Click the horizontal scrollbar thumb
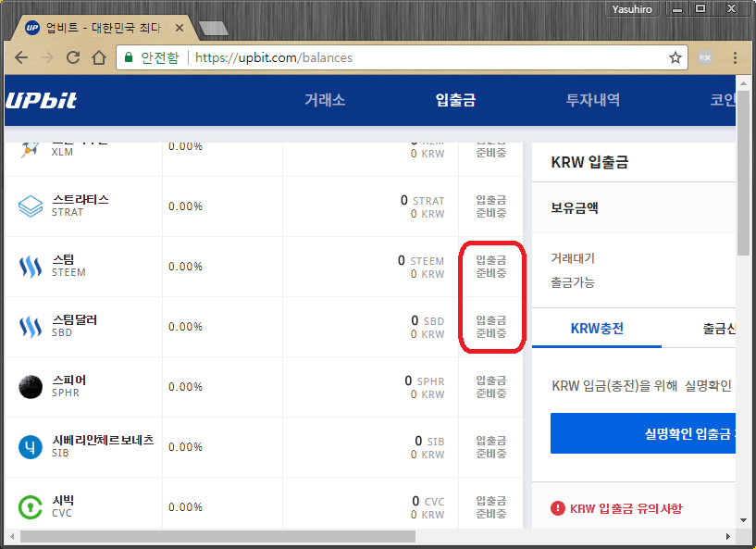Screen dimensions: 756x549 click(x=217, y=536)
